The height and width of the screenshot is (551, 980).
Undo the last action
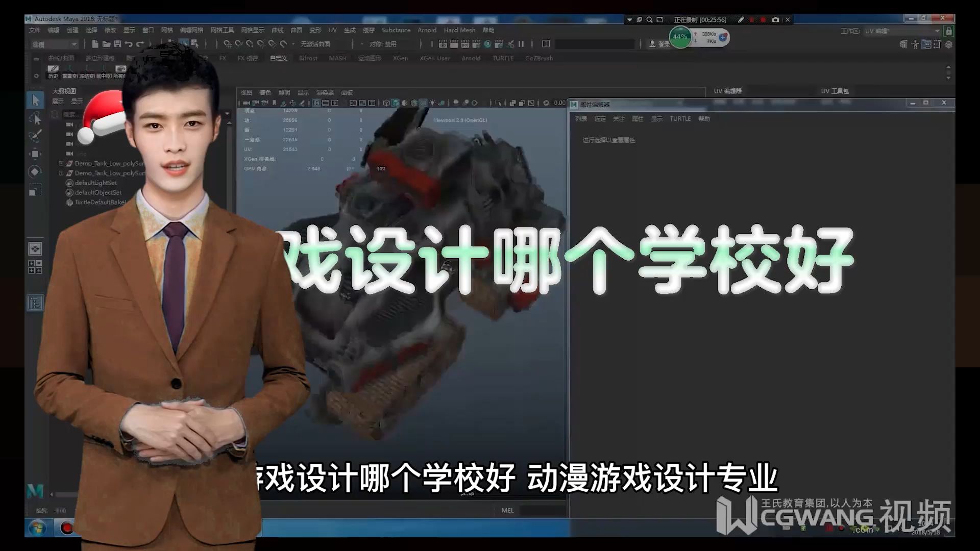coord(129,44)
